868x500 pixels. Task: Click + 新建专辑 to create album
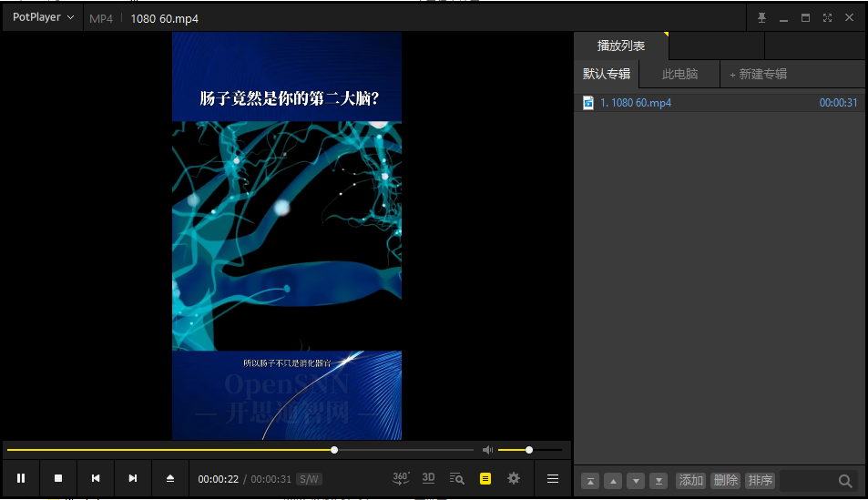[x=758, y=74]
